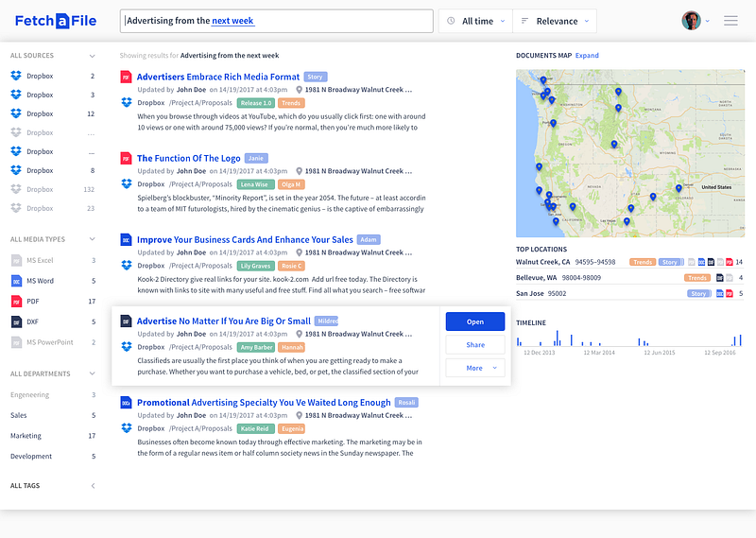This screenshot has height=538, width=756.
Task: Click Dropbox icon under Function Of The Logo
Action: point(127,183)
